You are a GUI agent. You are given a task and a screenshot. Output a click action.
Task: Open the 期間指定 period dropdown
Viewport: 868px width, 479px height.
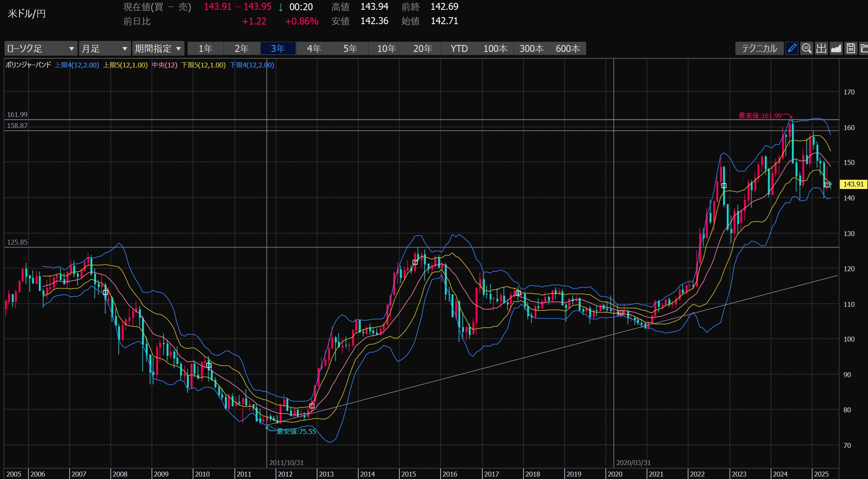(x=158, y=48)
